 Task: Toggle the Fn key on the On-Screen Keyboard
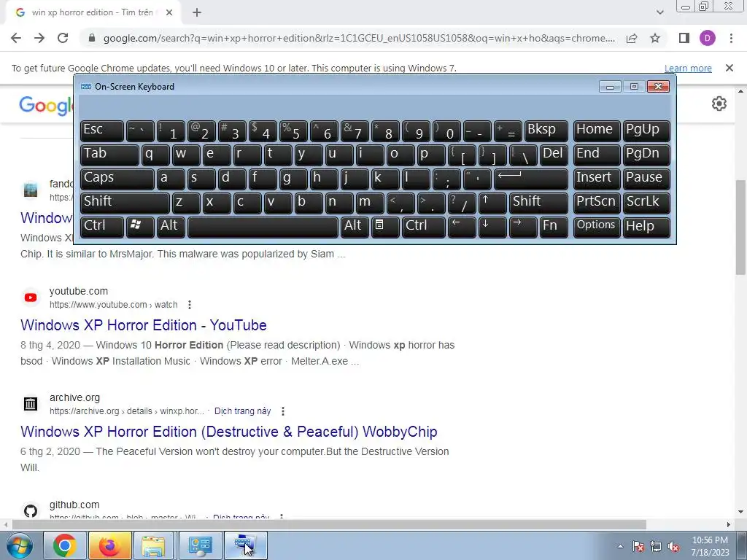click(x=554, y=227)
